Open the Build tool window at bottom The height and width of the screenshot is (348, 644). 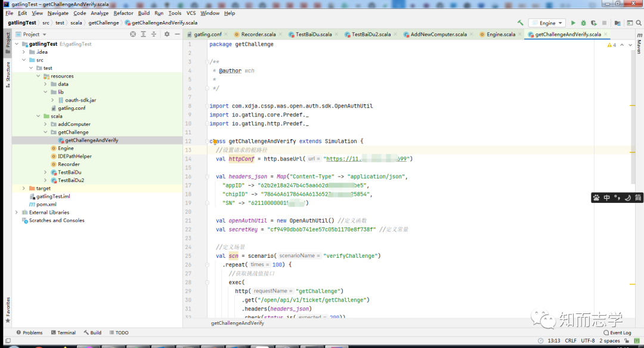[92, 332]
